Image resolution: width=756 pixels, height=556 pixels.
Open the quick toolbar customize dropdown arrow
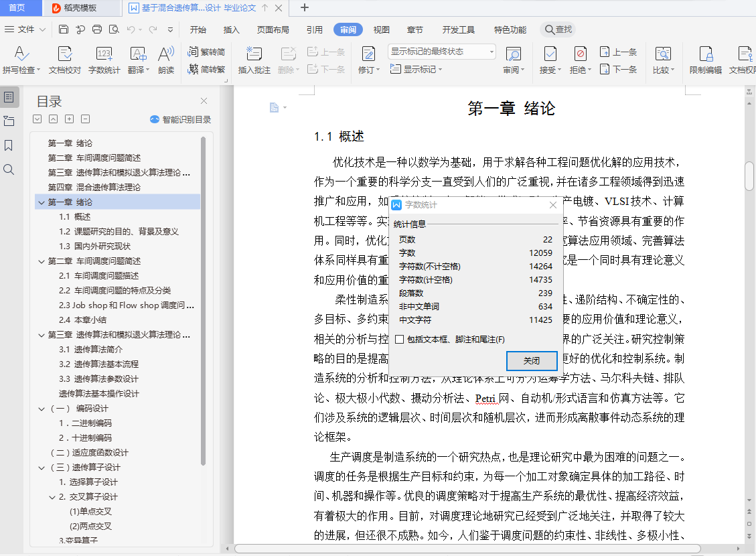point(170,30)
